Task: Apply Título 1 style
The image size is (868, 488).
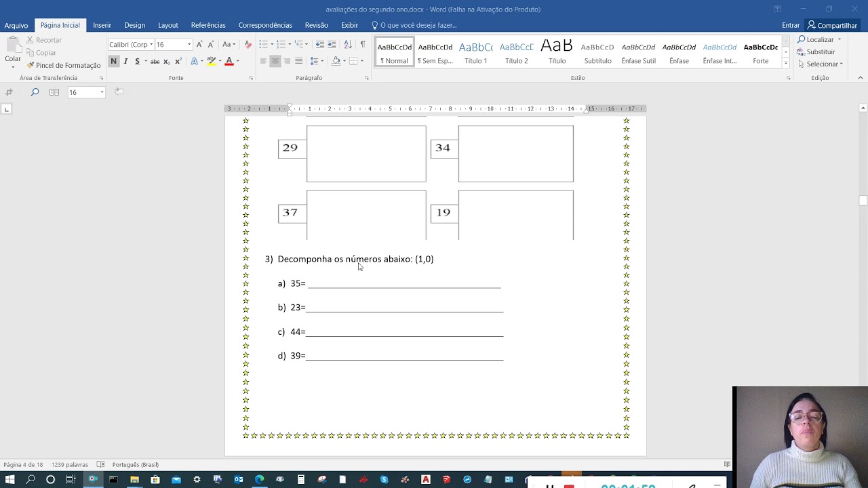Action: pyautogui.click(x=476, y=52)
